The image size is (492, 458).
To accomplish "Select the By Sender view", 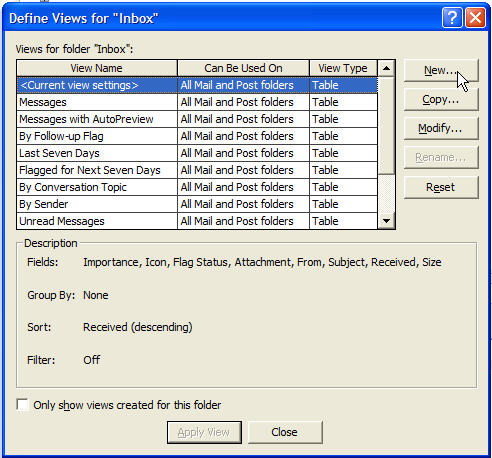I will click(x=197, y=204).
